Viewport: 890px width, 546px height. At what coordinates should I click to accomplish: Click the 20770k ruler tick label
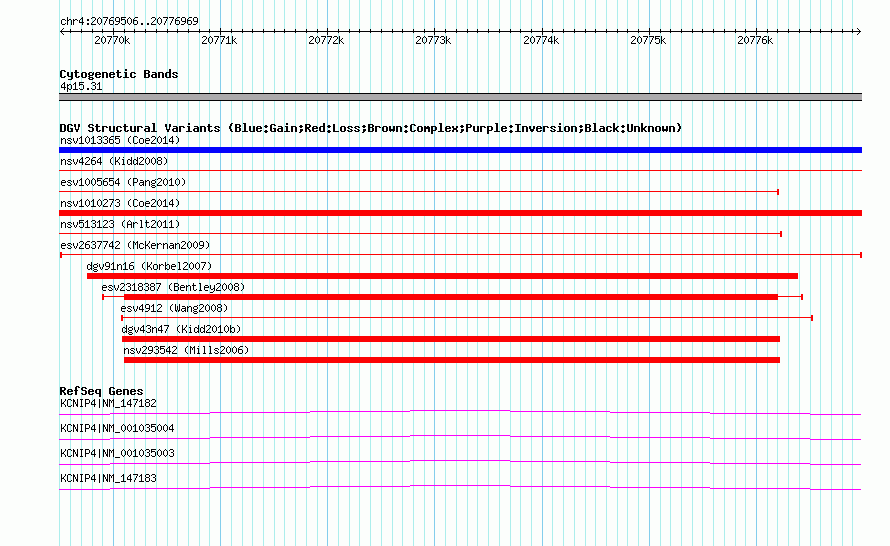[x=112, y=40]
